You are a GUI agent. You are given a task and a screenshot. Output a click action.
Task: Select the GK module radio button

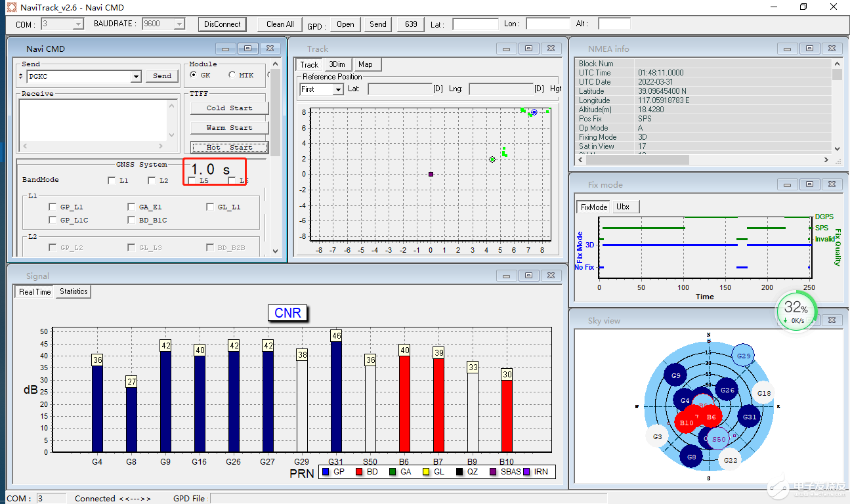click(x=194, y=75)
